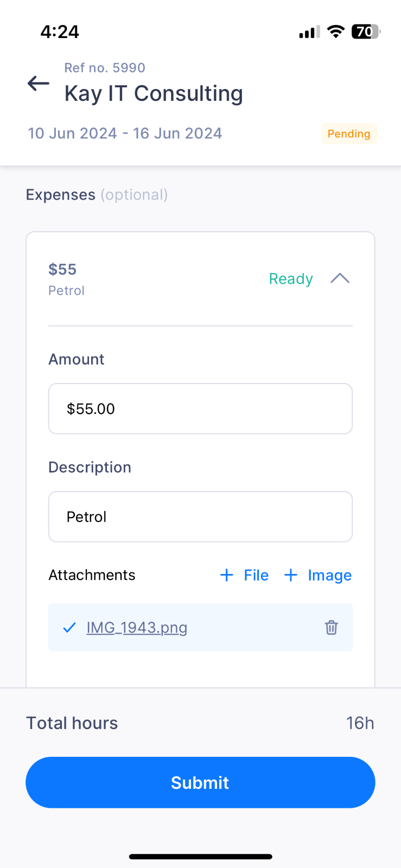
Task: Tap the home indicator bar
Action: (200, 857)
